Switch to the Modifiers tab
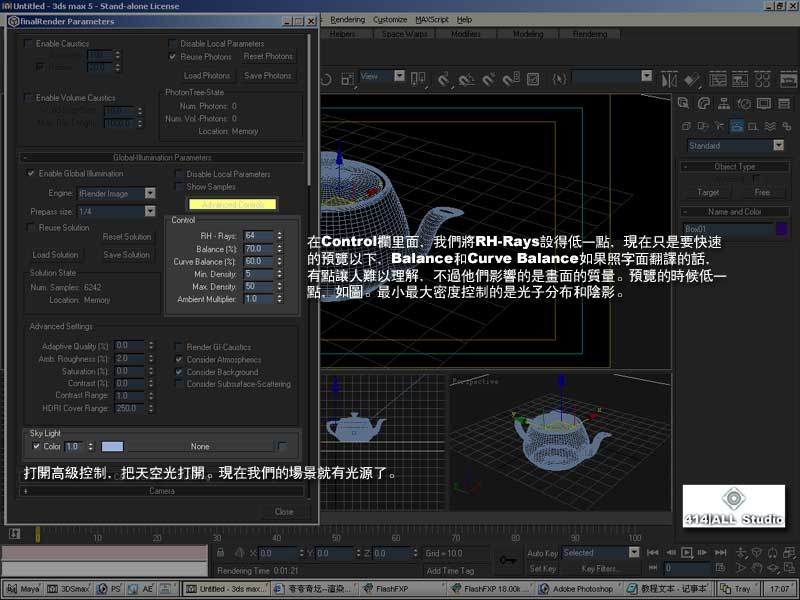Image resolution: width=800 pixels, height=600 pixels. [466, 34]
